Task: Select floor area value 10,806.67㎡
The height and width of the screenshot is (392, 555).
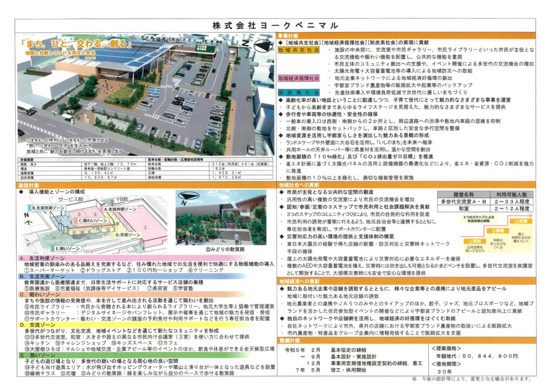Action: 100,178
